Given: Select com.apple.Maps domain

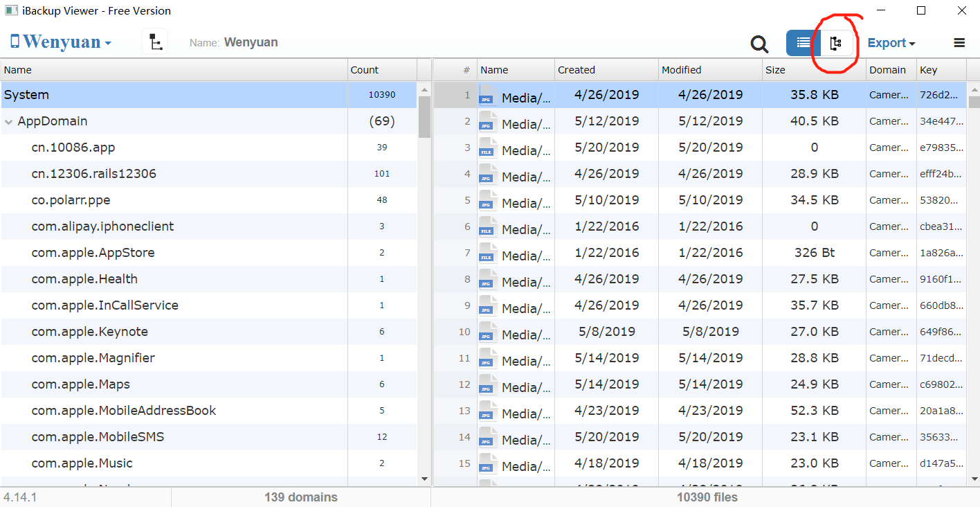Looking at the screenshot, I should pos(208,384).
